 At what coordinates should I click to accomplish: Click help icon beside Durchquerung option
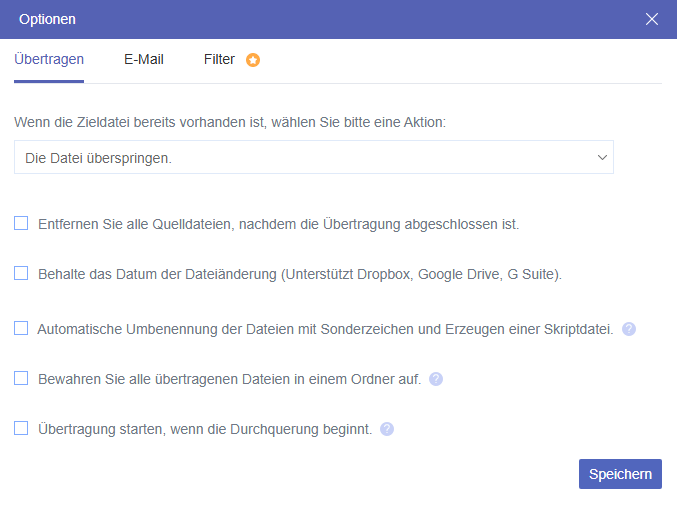387,429
